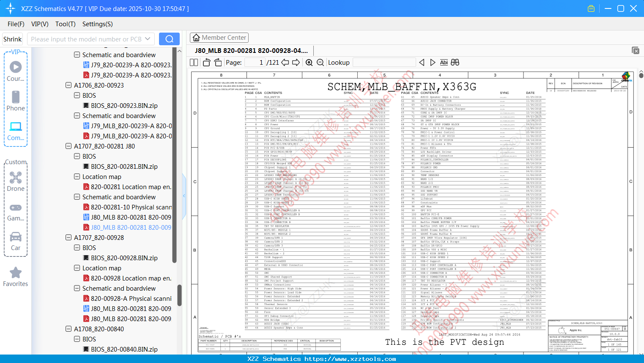Click the file tree vertical scrollbar thumb

tap(179, 295)
